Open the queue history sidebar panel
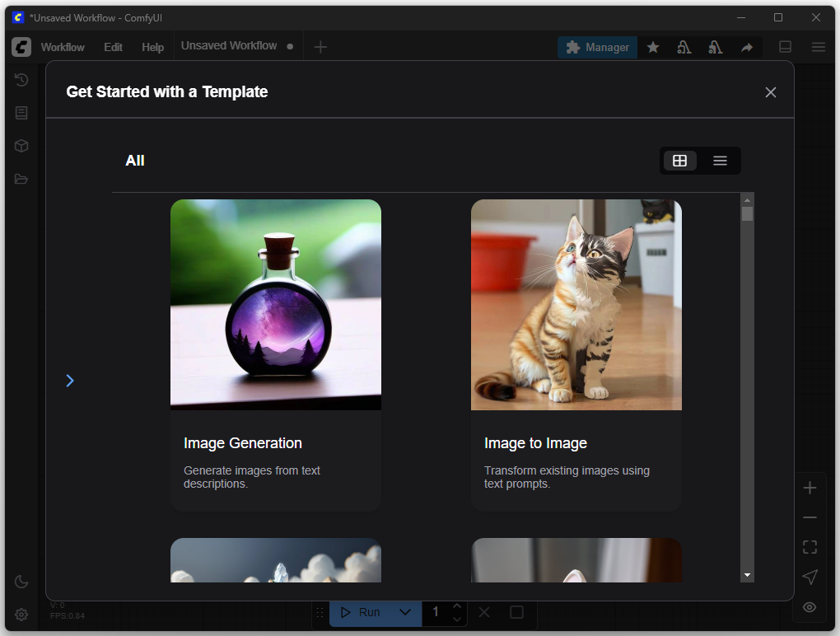This screenshot has width=840, height=636. [x=21, y=80]
